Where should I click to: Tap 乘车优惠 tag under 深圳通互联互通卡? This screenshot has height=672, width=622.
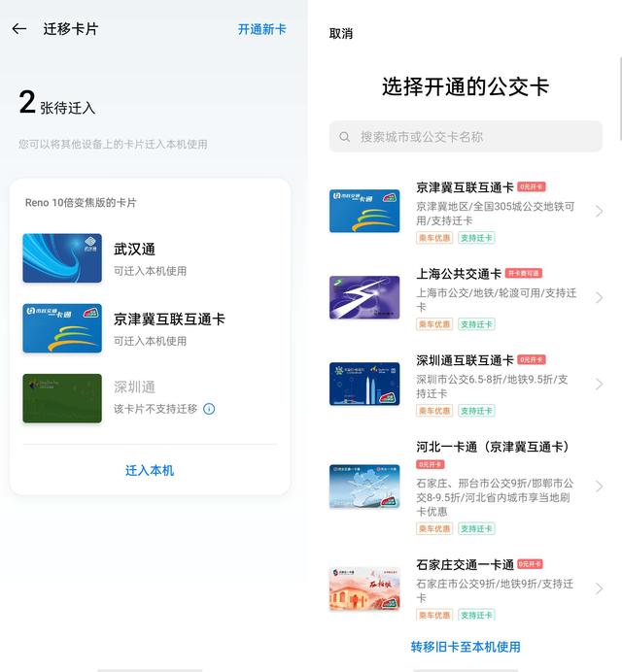[434, 411]
